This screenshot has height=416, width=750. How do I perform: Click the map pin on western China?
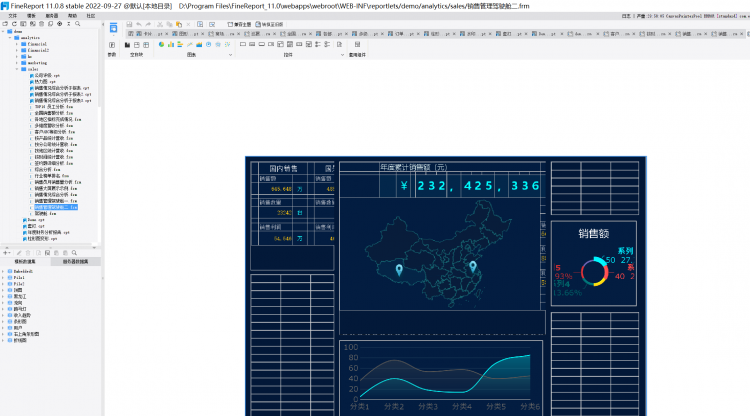coord(399,270)
